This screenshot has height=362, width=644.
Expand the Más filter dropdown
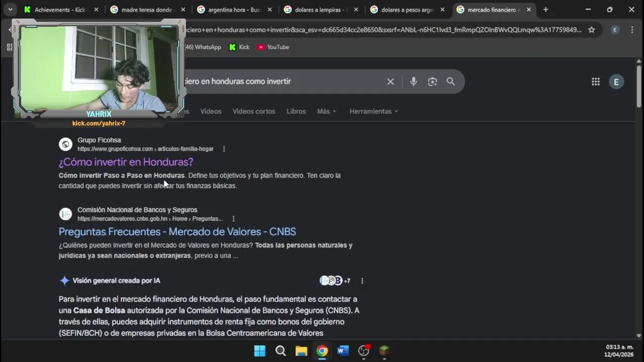[327, 111]
